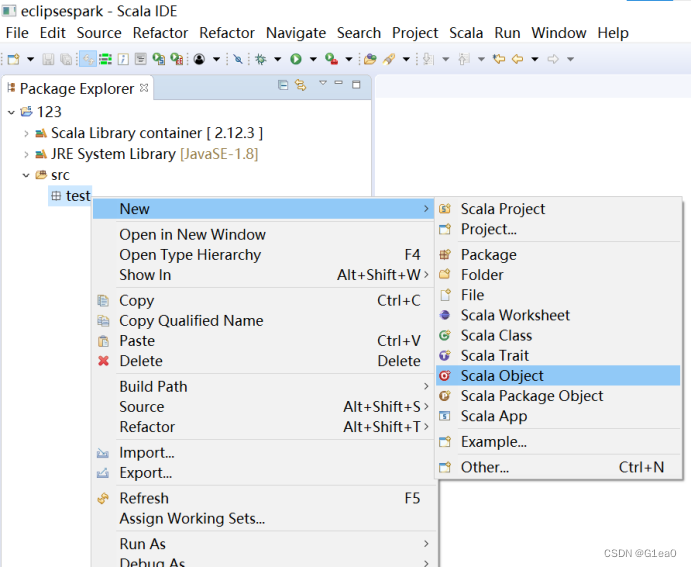
Task: Click the Next Annotation down-arrow toolbar icon
Action: (428, 59)
